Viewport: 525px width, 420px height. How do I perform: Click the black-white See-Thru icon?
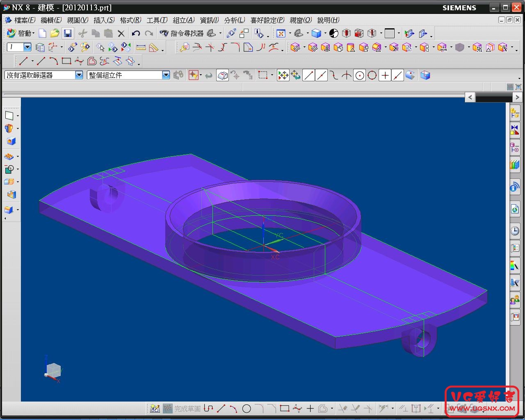334,33
